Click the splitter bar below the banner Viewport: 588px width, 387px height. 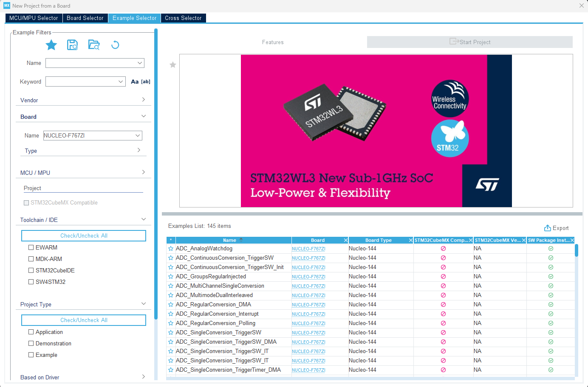[x=372, y=214]
